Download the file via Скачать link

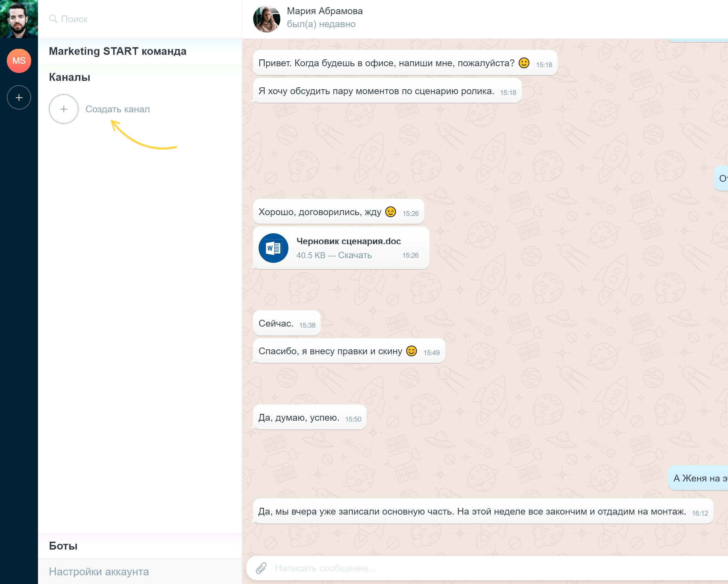[355, 255]
